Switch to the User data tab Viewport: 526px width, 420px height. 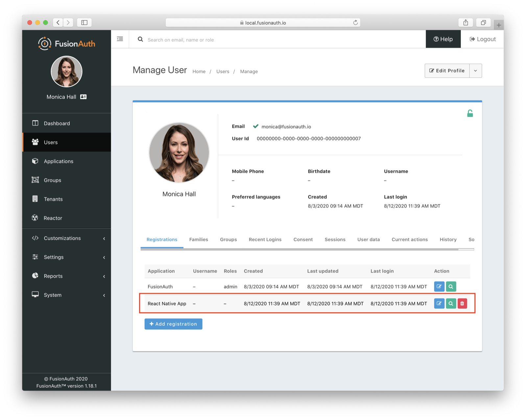369,240
